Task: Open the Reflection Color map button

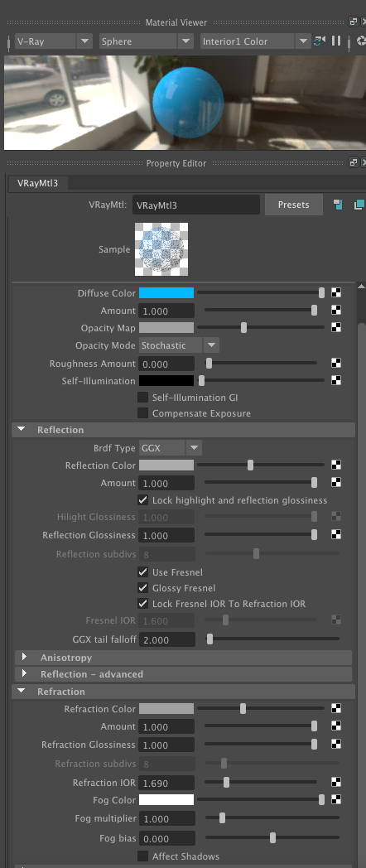Action: [336, 465]
